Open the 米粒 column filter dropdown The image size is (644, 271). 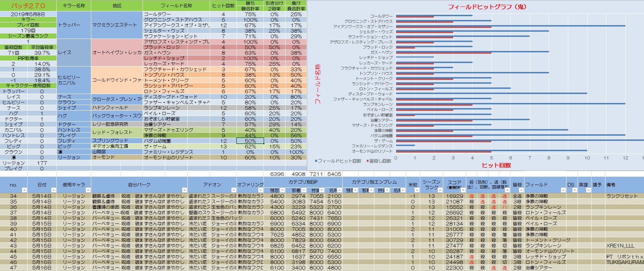tap(417, 190)
